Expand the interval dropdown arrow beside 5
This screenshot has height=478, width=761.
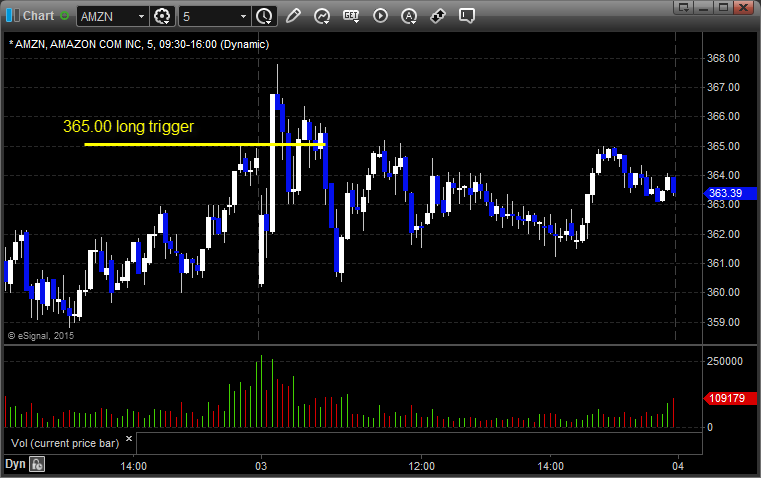pos(244,16)
